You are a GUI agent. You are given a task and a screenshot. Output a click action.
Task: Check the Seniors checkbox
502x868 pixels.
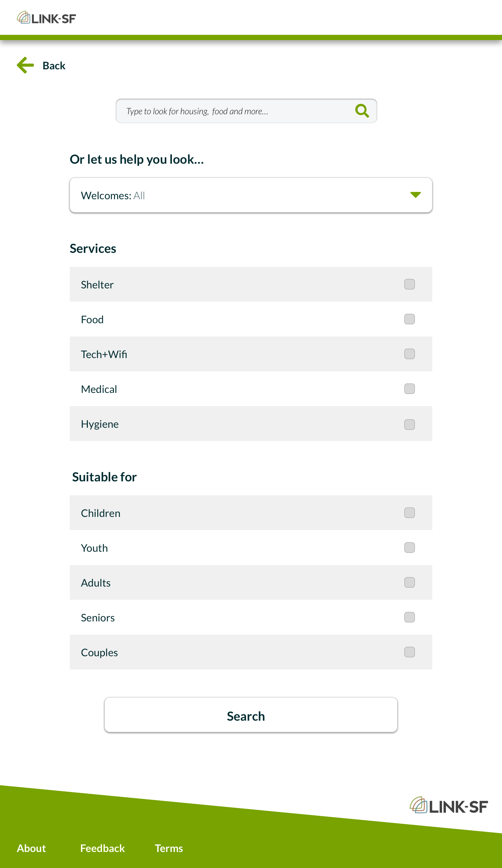pyautogui.click(x=410, y=617)
